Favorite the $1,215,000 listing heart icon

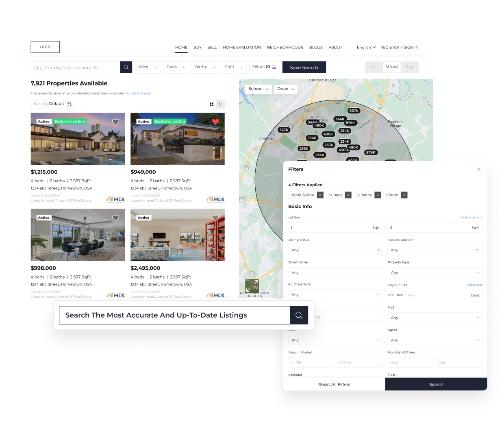[x=115, y=122]
